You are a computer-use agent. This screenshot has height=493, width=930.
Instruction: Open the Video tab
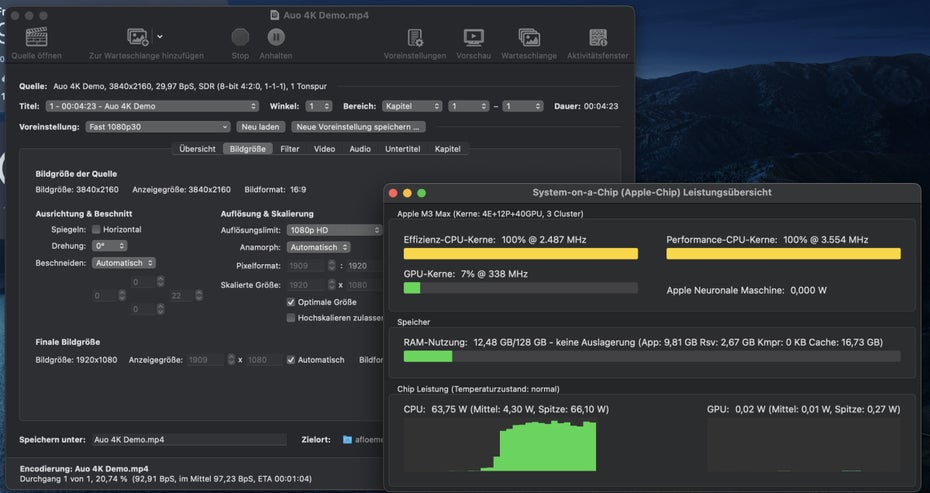coord(324,149)
